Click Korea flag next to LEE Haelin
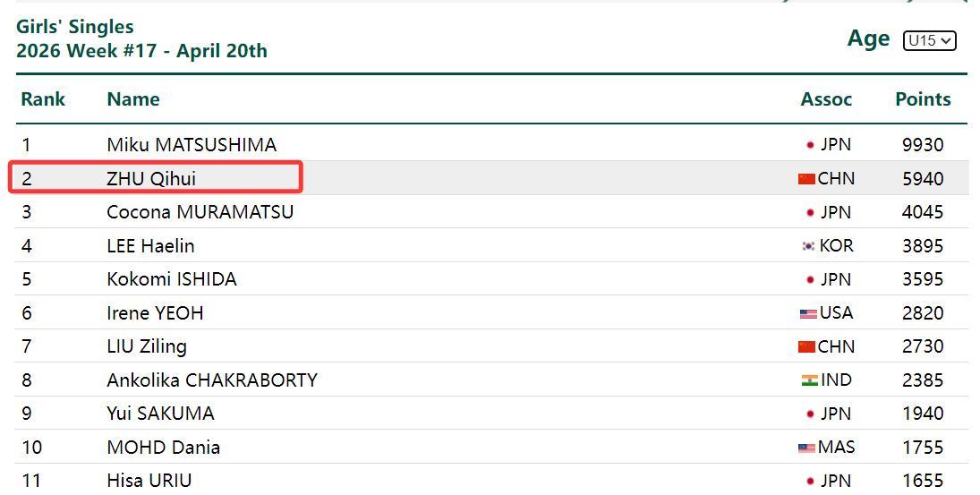 (x=808, y=246)
